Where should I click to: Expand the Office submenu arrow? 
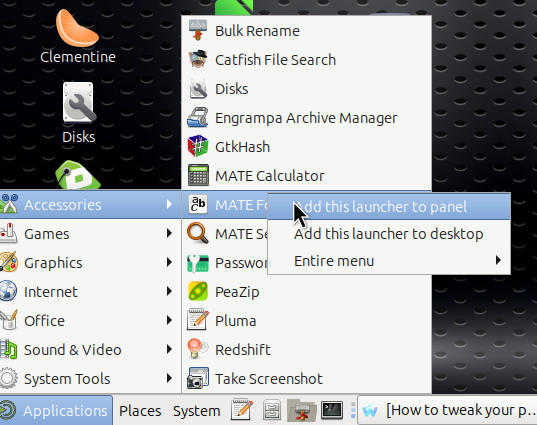(169, 321)
